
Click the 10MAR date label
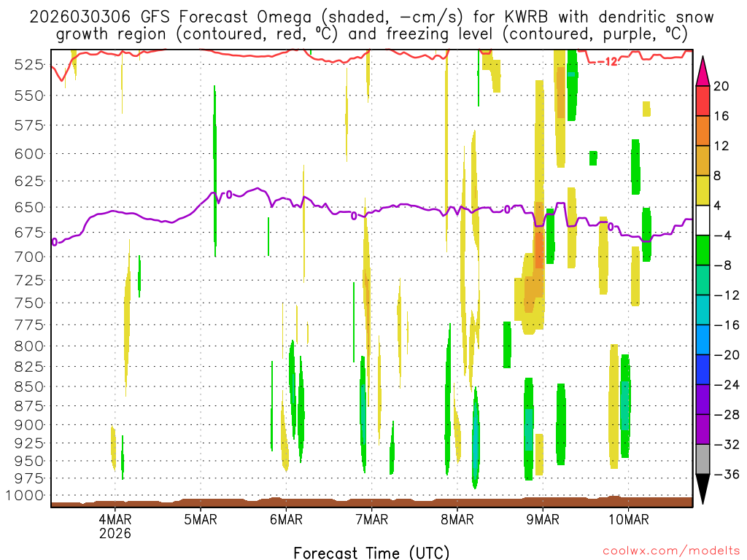coord(628,519)
